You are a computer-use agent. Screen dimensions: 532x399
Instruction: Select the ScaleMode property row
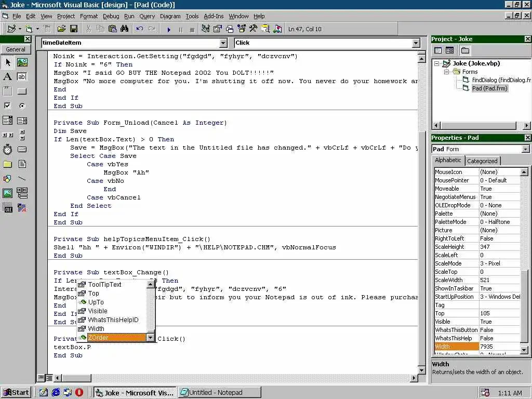pos(477,263)
